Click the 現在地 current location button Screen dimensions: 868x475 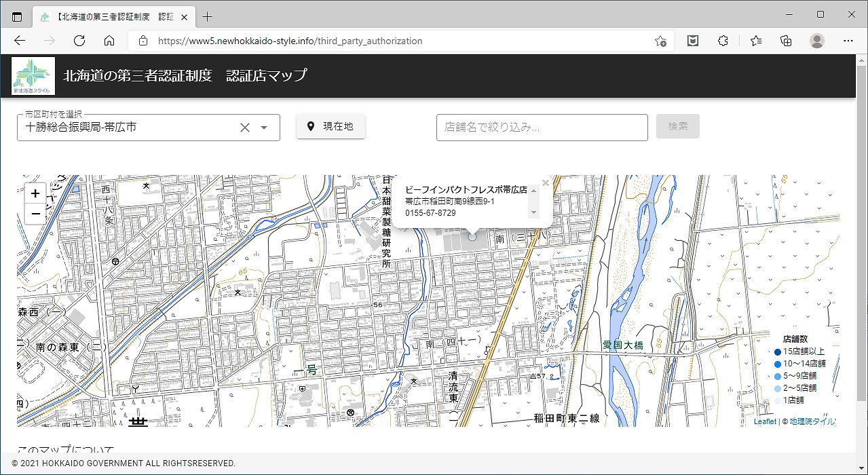[331, 126]
